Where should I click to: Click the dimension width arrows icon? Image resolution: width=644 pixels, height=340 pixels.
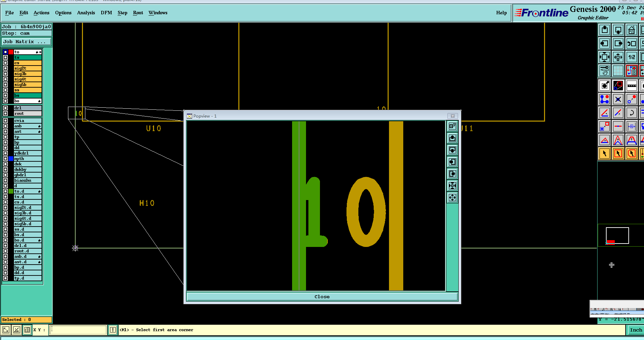(632, 126)
